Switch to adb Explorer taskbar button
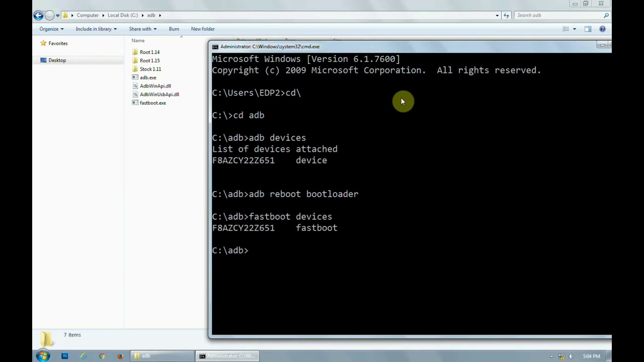The width and height of the screenshot is (644, 362). (162, 356)
